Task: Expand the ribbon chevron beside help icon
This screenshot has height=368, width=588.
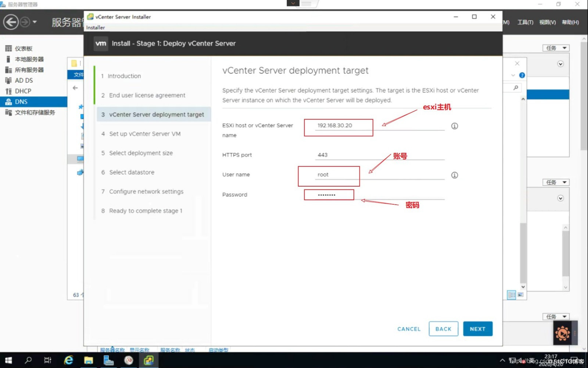Action: click(x=513, y=75)
